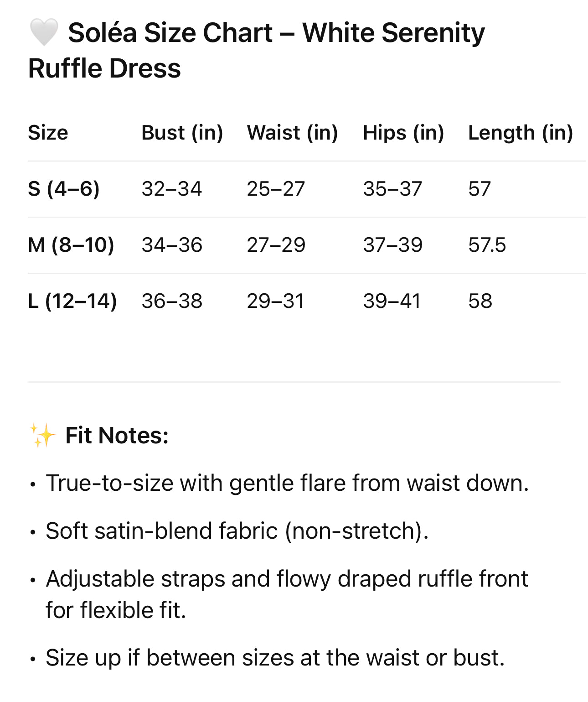This screenshot has width=588, height=702.
Task: Click the L (12–14) row label
Action: [72, 301]
